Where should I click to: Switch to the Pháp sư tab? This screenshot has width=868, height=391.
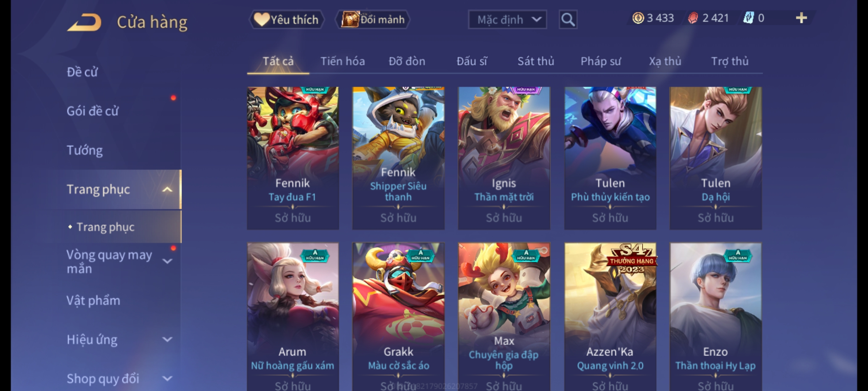click(601, 62)
